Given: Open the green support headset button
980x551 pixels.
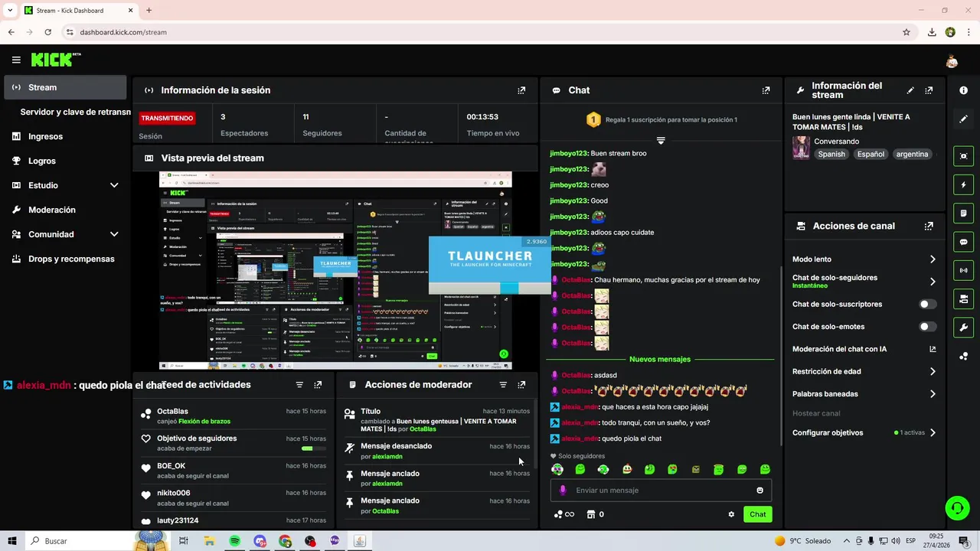Looking at the screenshot, I should pyautogui.click(x=956, y=507).
